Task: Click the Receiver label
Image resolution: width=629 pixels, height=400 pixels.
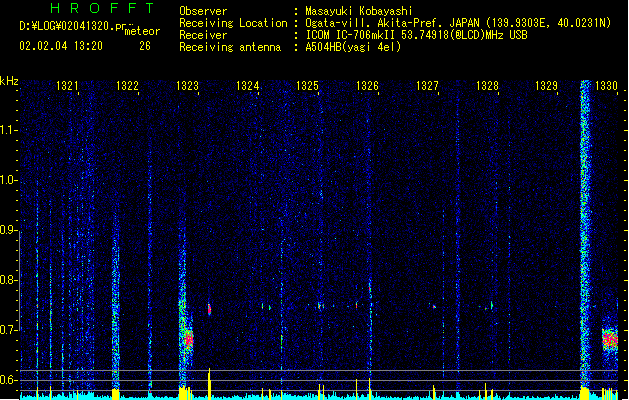Action: pos(203,35)
